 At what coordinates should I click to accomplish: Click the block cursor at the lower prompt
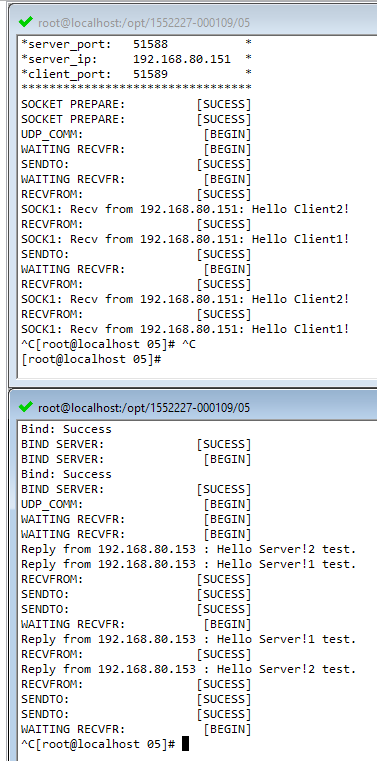point(185,744)
